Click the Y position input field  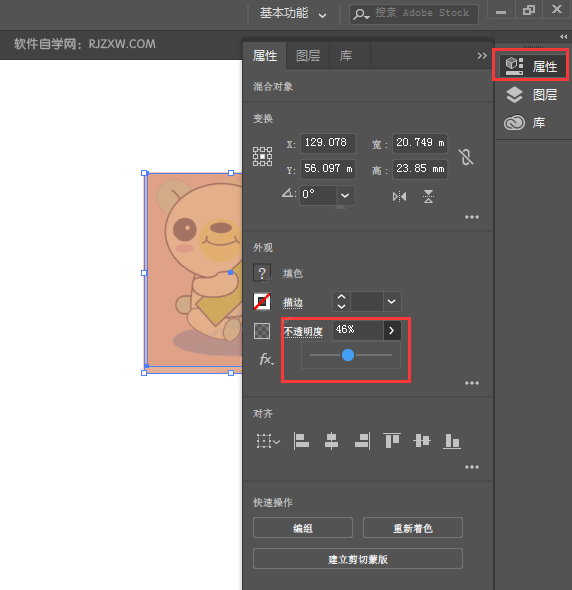(x=328, y=169)
